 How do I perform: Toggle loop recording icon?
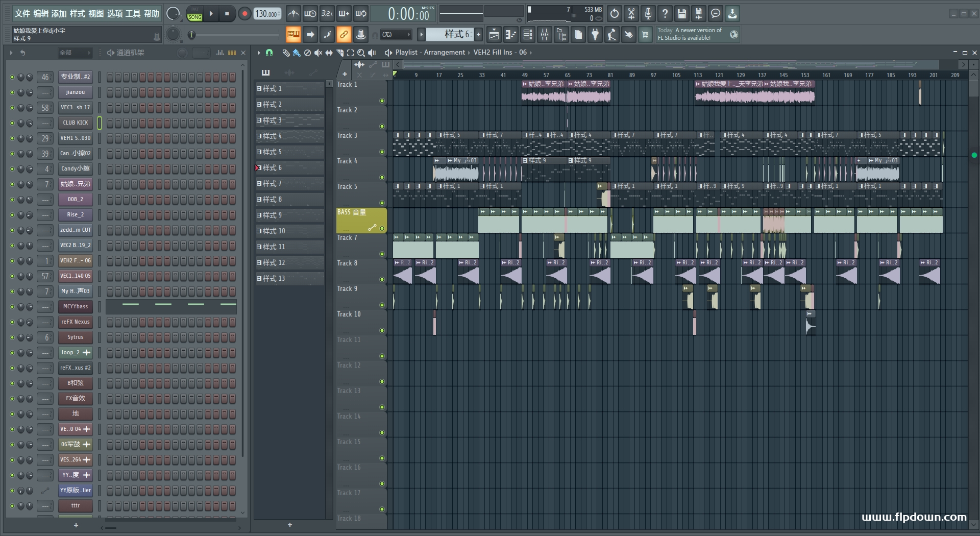(361, 14)
